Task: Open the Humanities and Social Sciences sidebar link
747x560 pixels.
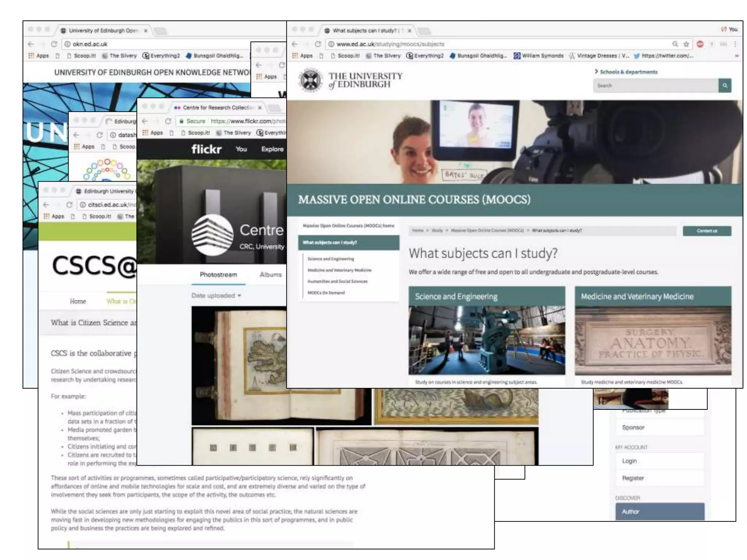Action: (x=337, y=281)
